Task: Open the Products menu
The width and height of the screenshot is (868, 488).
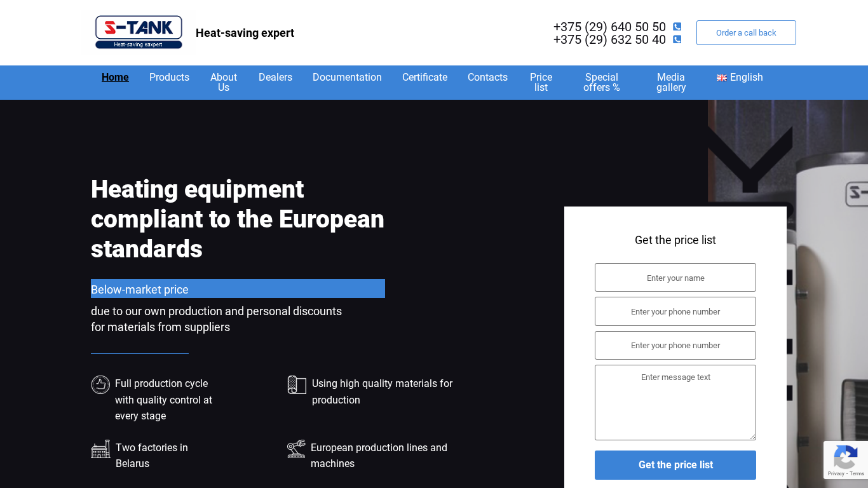Action: [x=169, y=78]
